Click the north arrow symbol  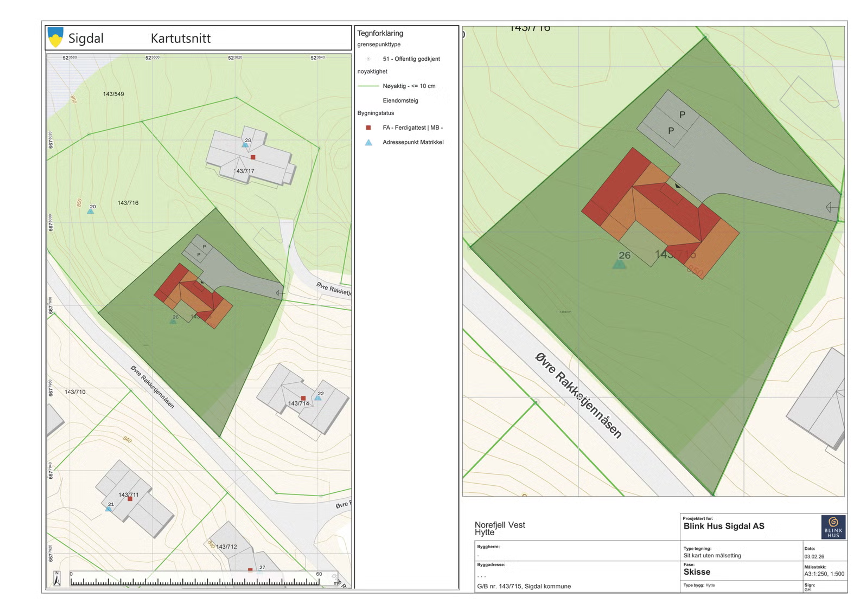pos(57,578)
